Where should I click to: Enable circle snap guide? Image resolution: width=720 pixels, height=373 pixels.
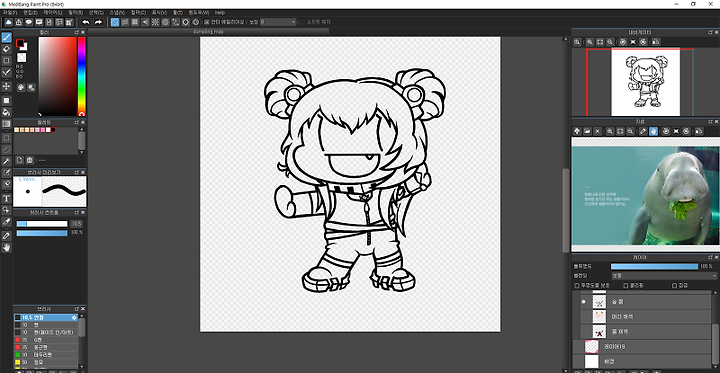(165, 22)
